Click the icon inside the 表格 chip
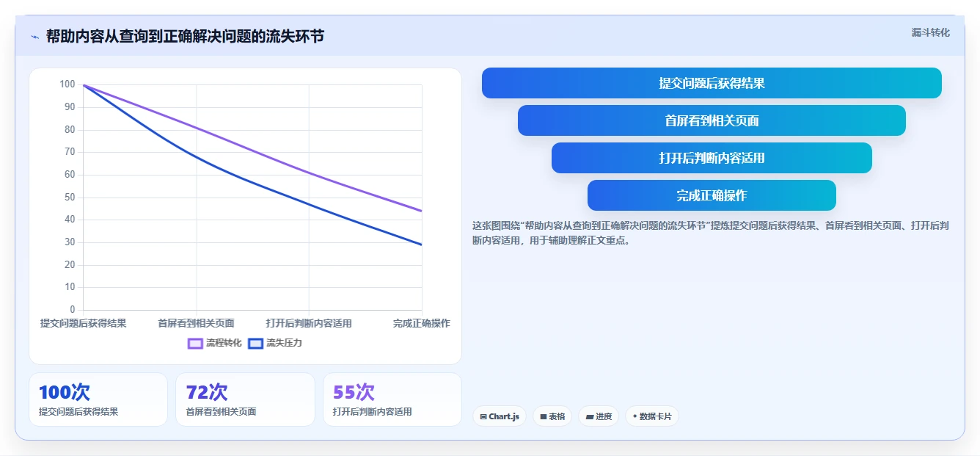This screenshot has height=456, width=980. pyautogui.click(x=544, y=416)
